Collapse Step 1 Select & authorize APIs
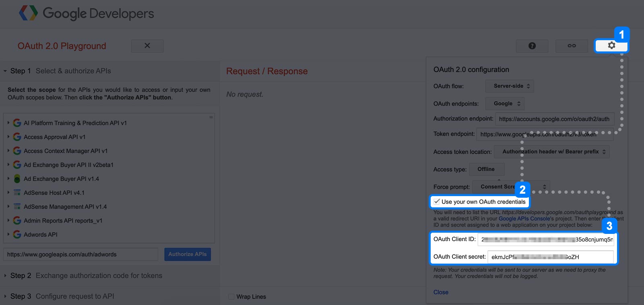Screen dimensions: 644x305 coord(5,71)
